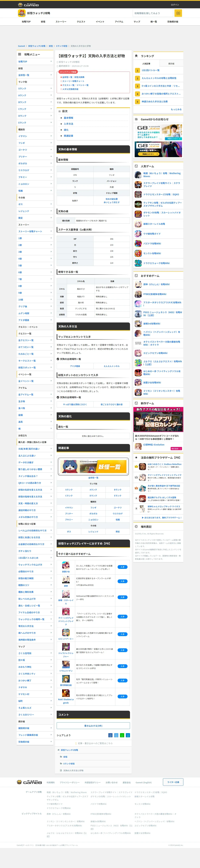Click the yellow search button icon
This screenshot has width=200, height=868.
coord(178,13)
